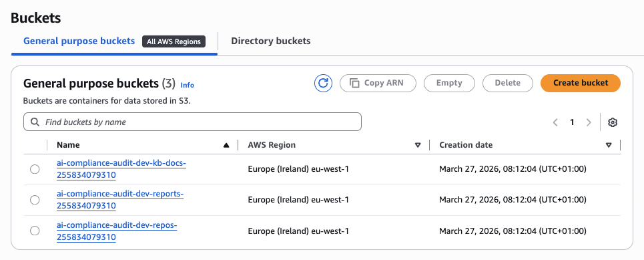Image resolution: width=644 pixels, height=260 pixels.
Task: Open table preferences gear icon
Action: (613, 122)
